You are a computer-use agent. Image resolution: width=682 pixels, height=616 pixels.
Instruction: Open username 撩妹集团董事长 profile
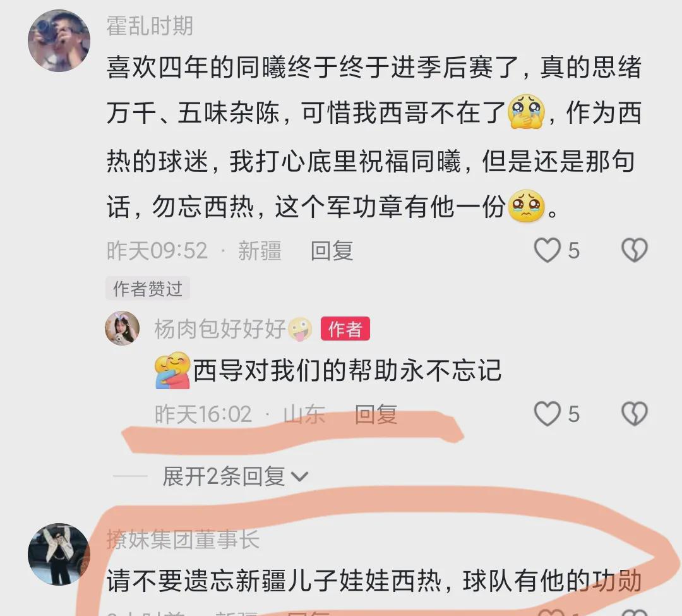[x=183, y=540]
